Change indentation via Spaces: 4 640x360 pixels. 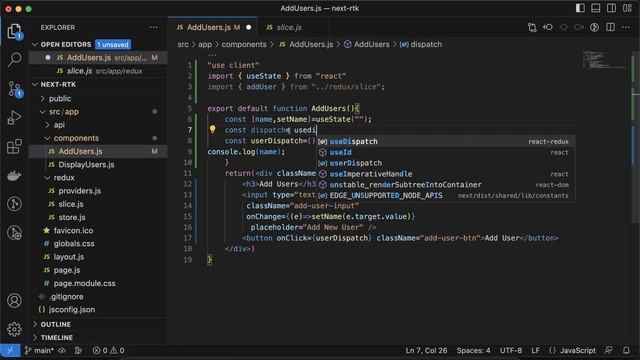(473, 350)
